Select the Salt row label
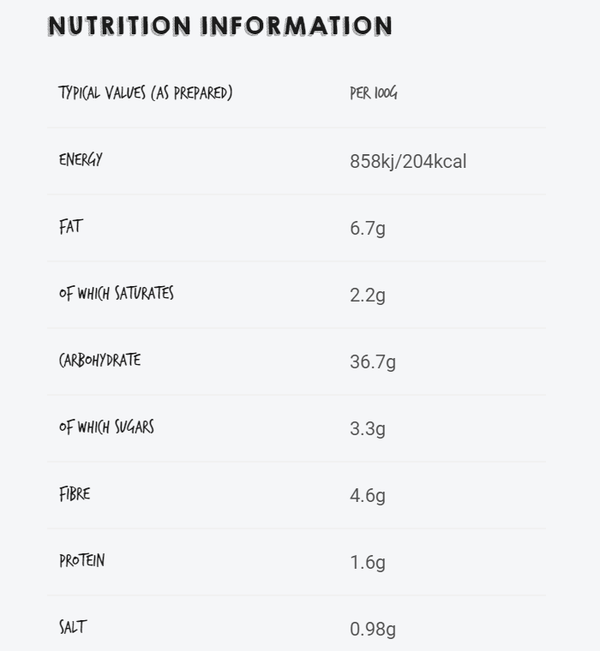Viewport: 600px width, 651px height. (73, 627)
